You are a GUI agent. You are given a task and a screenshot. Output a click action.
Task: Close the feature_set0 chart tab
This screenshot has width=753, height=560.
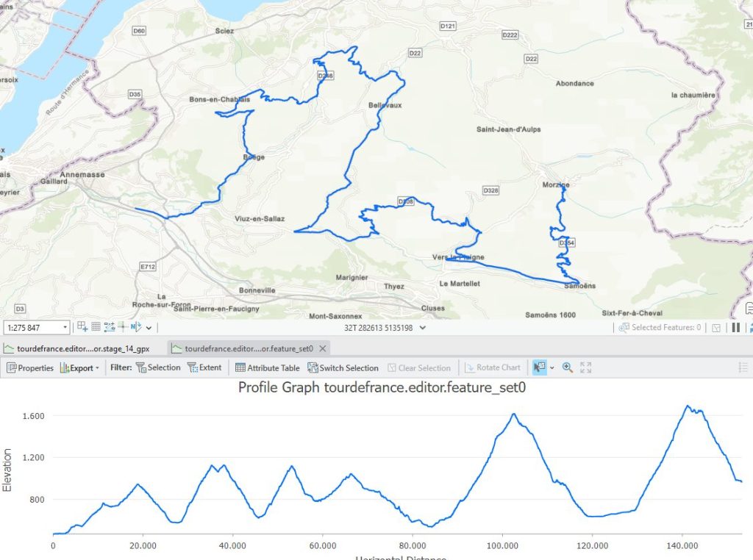tap(322, 348)
